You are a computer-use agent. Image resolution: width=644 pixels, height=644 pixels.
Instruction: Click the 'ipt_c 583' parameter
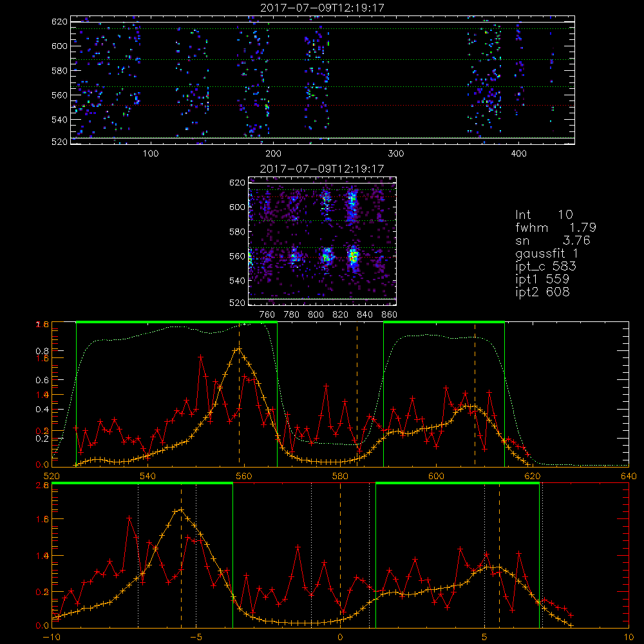tap(546, 267)
